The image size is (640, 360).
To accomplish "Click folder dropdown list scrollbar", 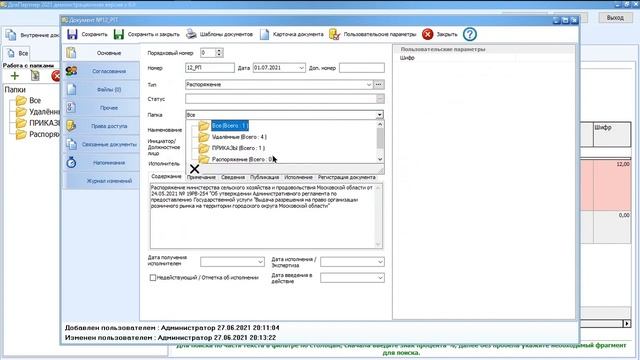I will coord(380,141).
